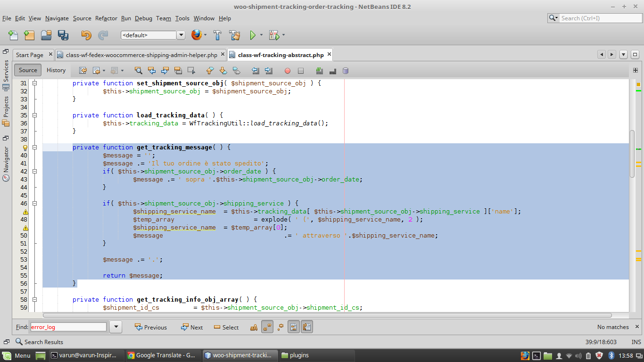644x362 pixels.
Task: Switch to class-wf-fedex-woocommerce-shipping-admin-helper.php tab
Action: (141, 55)
